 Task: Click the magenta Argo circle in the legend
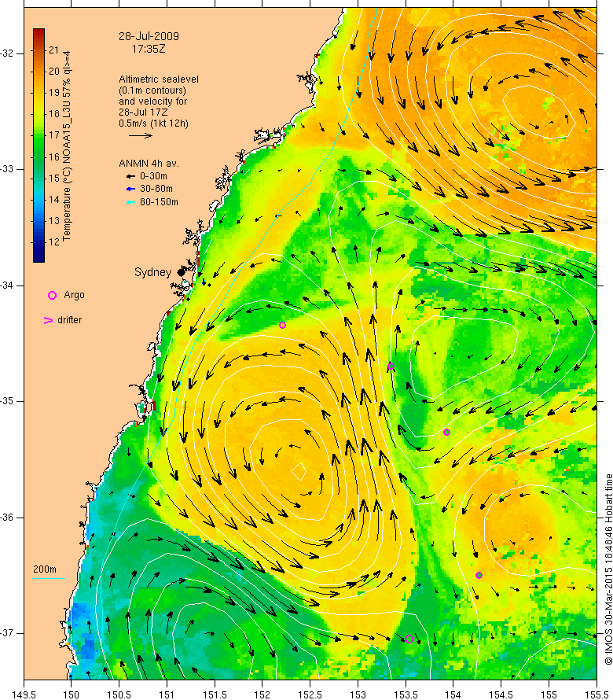(52, 296)
